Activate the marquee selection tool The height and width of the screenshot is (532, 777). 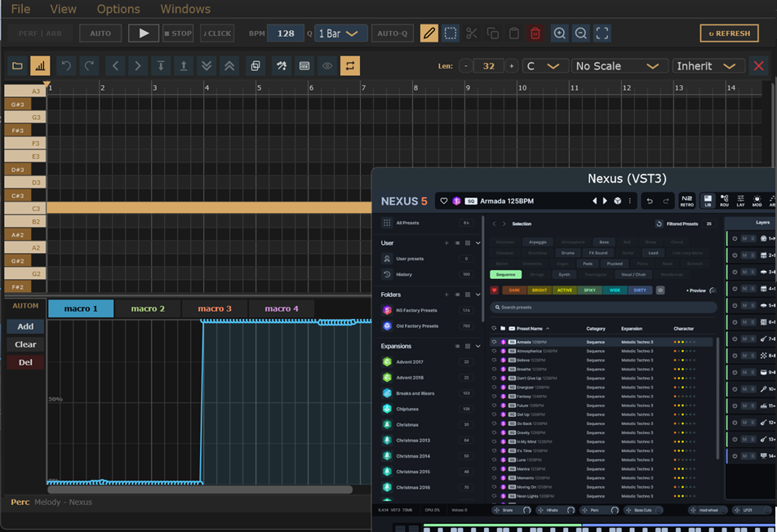(451, 33)
